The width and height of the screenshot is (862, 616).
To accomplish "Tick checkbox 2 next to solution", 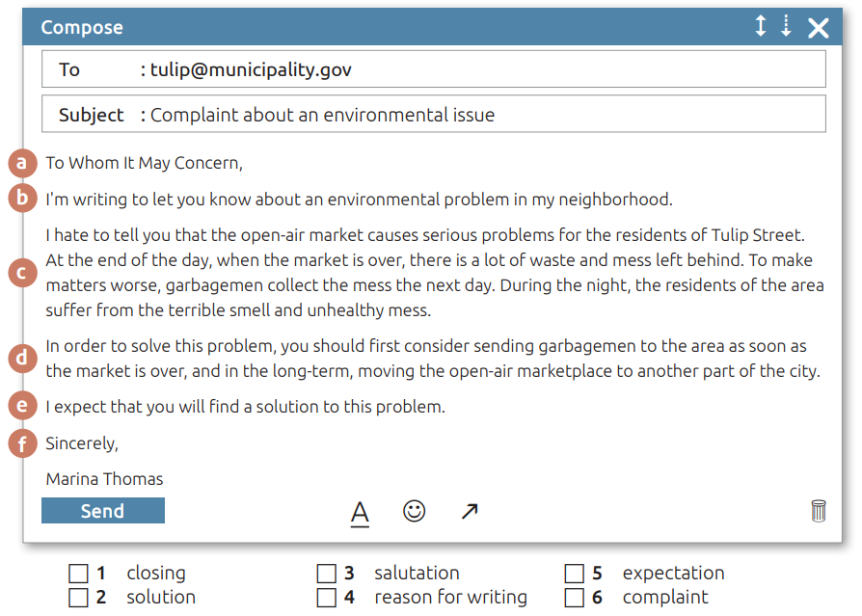I will 78,599.
